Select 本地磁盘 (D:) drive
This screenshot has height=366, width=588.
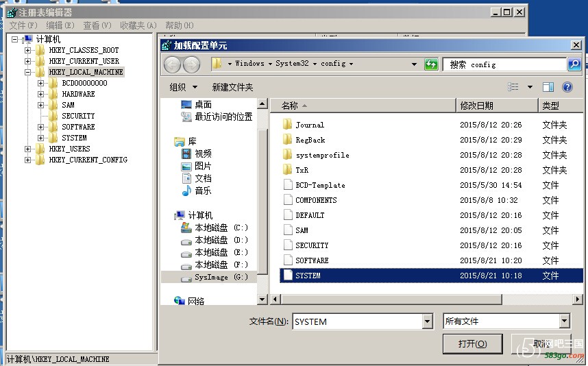tap(214, 240)
